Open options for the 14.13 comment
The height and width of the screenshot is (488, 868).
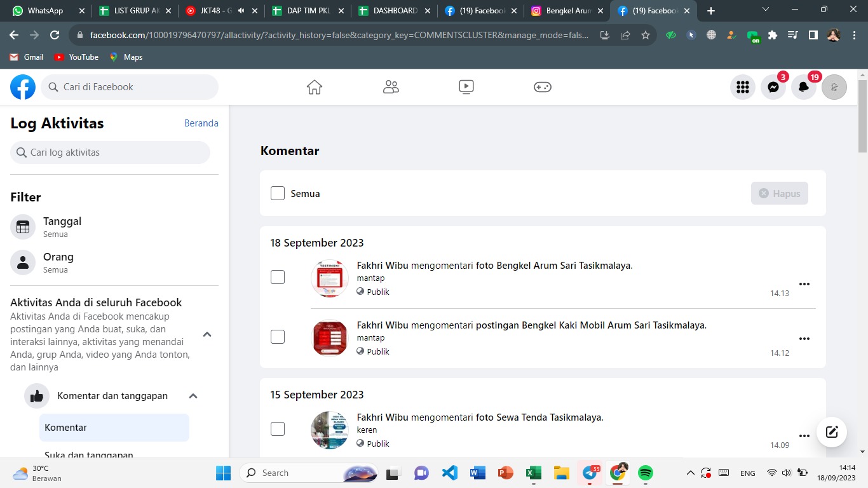pyautogui.click(x=804, y=284)
